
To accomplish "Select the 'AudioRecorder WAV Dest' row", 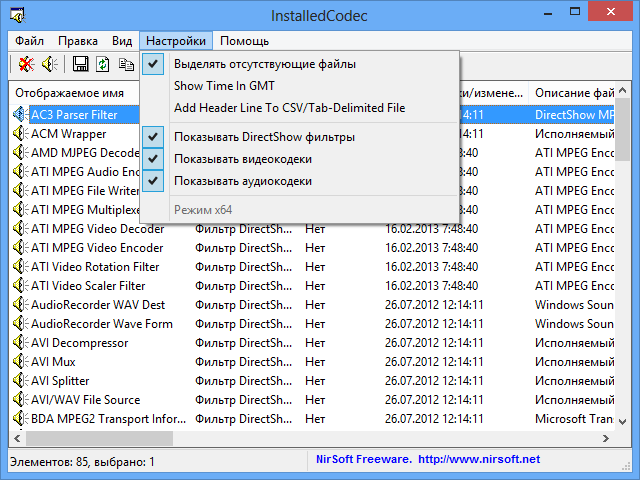I will click(x=312, y=304).
